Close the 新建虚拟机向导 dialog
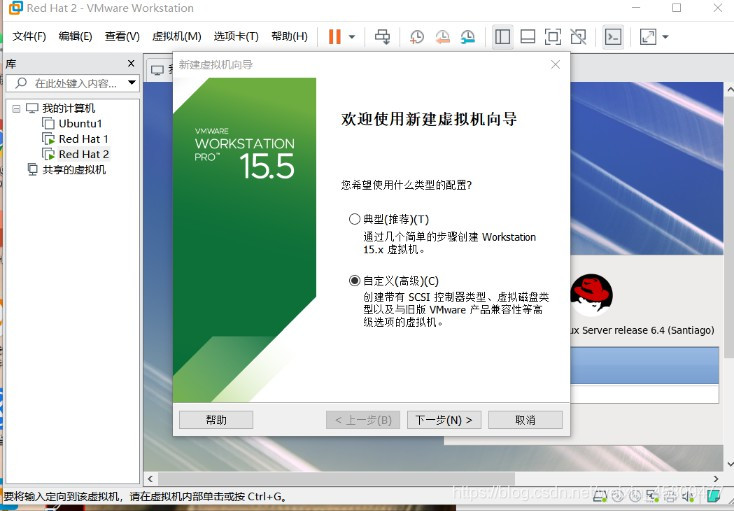Viewport: 734px width, 511px height. (555, 64)
